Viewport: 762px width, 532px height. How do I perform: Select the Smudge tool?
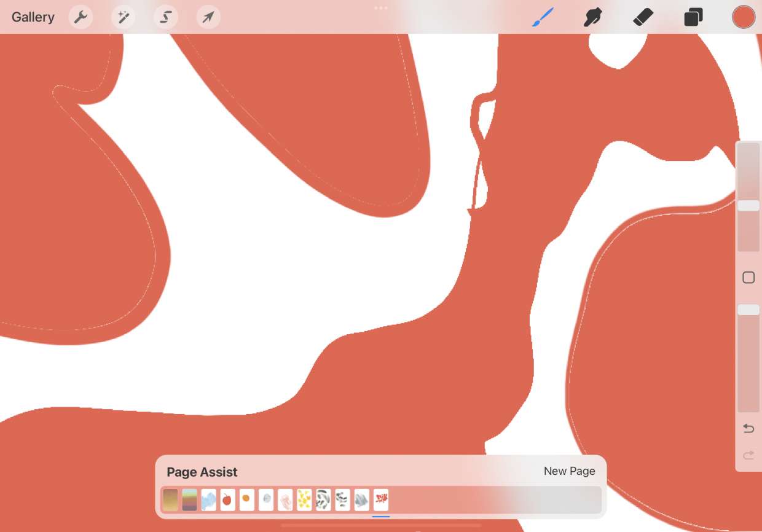point(592,17)
